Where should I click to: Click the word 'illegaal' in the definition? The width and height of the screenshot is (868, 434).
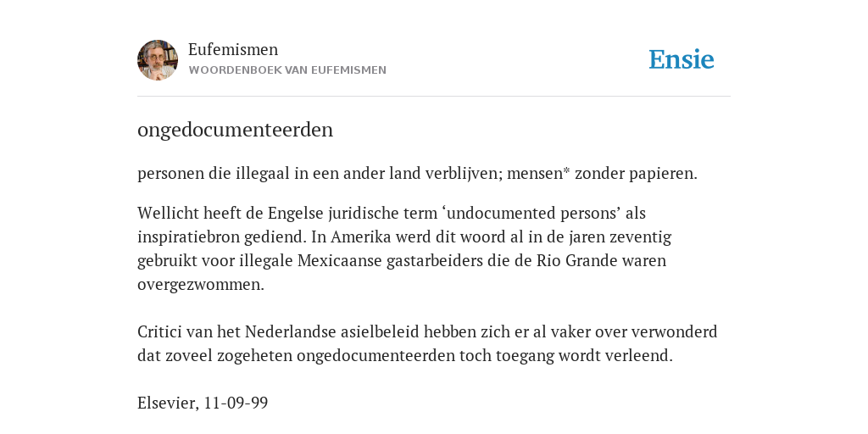click(x=258, y=174)
